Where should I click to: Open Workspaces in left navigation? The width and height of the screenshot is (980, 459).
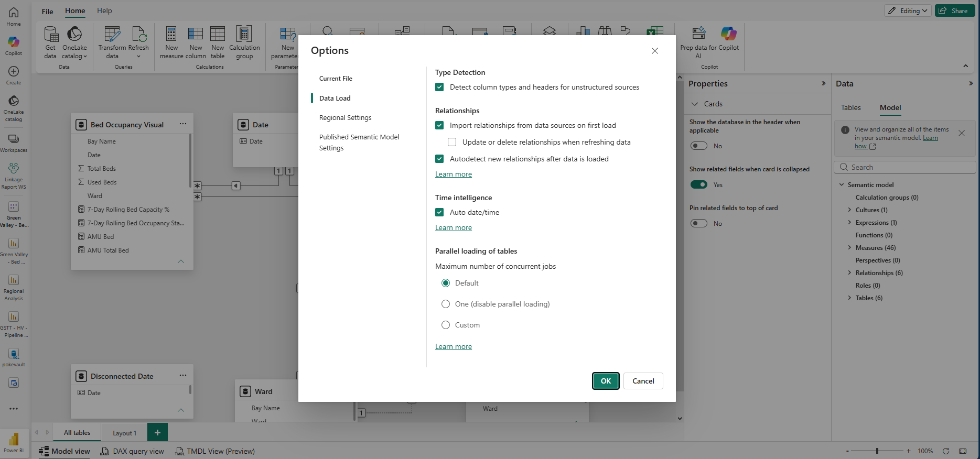click(x=14, y=143)
